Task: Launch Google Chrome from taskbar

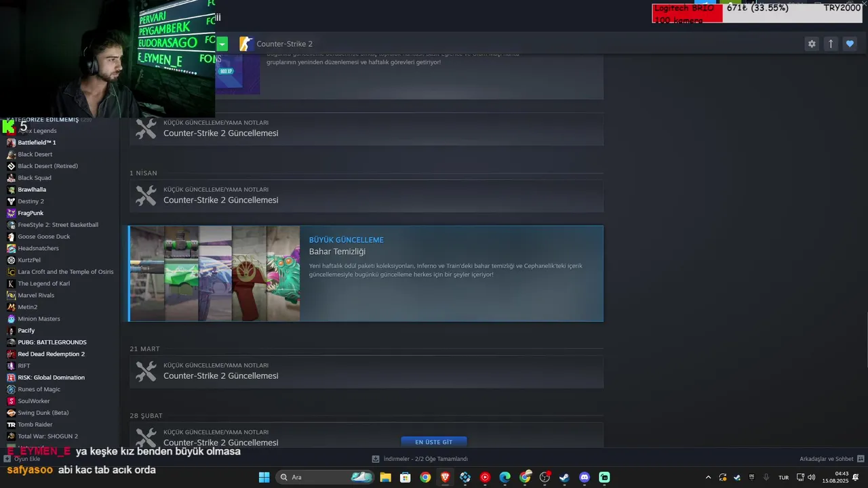Action: pyautogui.click(x=425, y=477)
